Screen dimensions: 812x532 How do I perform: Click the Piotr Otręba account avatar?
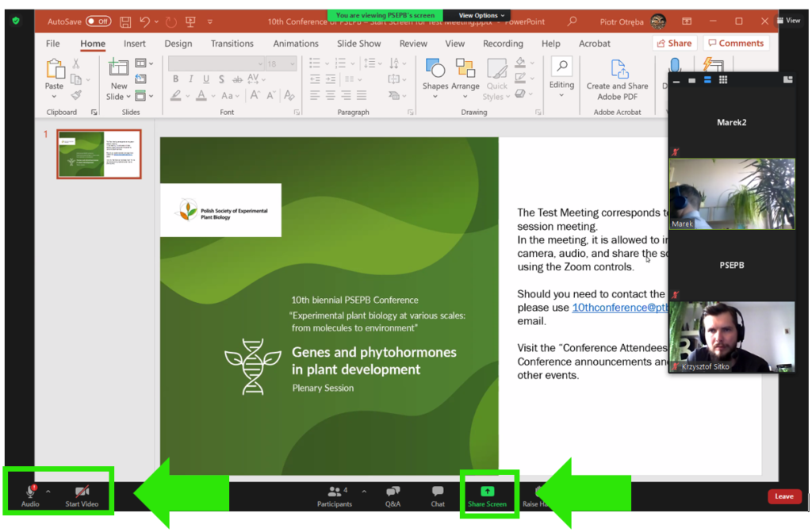coord(658,21)
